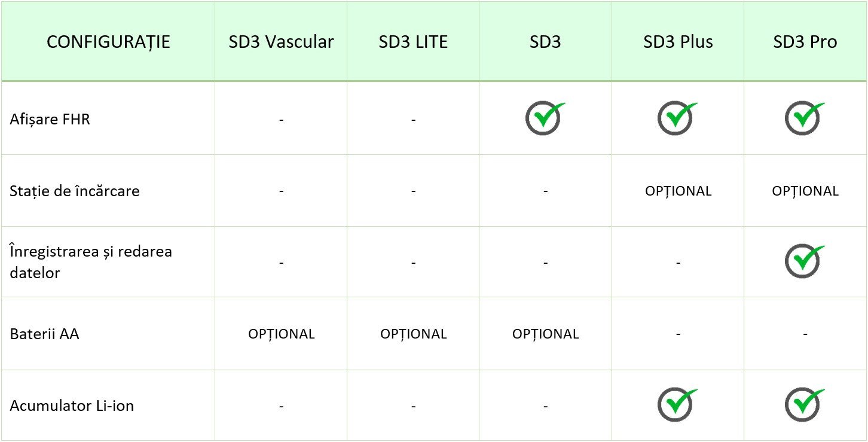Click OPȚIONAL for Stație de încărcare under SD3 Pro
This screenshot has height=442, width=868.
[x=805, y=191]
